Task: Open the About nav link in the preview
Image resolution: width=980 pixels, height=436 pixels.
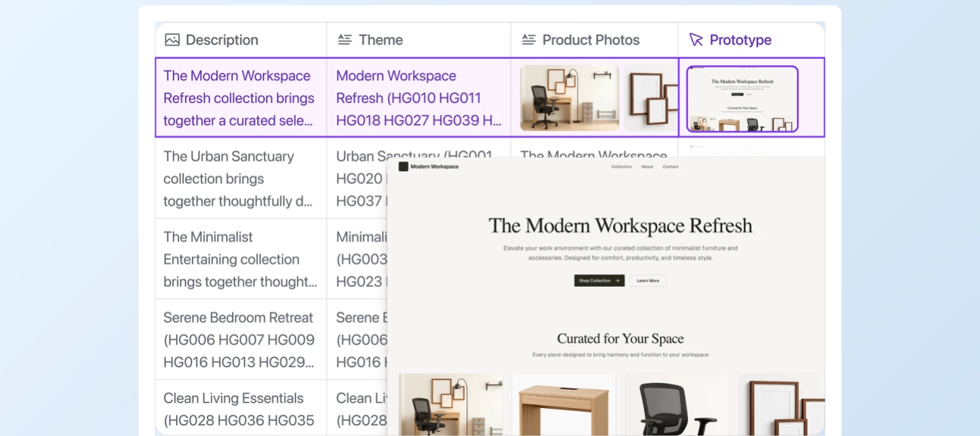Action: 647,167
